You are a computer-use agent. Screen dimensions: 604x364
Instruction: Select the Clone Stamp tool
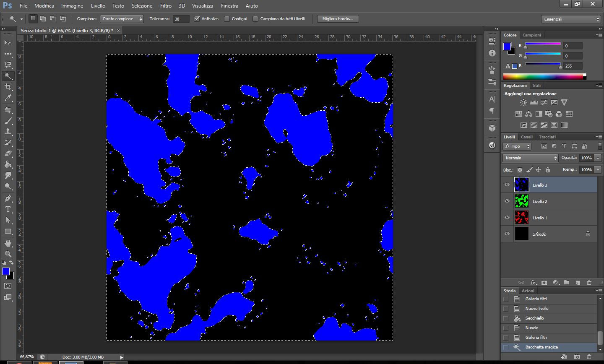(8, 132)
